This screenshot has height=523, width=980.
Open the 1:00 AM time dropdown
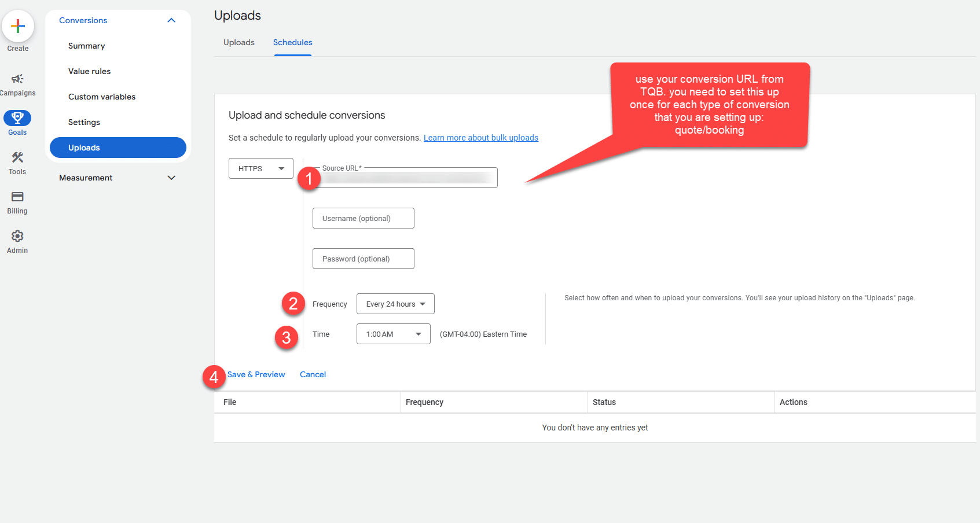393,334
